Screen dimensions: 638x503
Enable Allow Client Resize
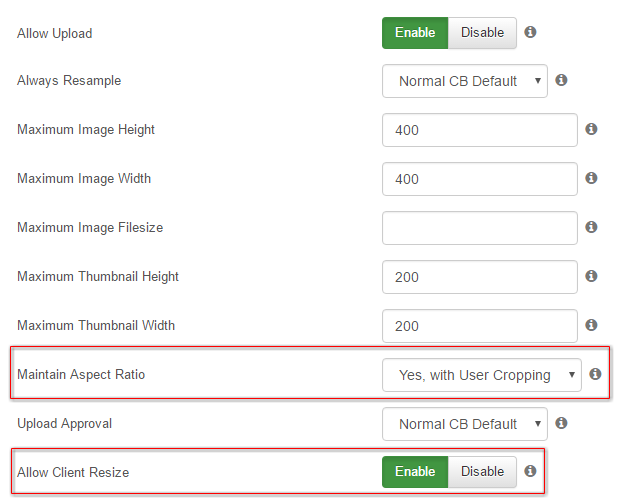coord(415,472)
